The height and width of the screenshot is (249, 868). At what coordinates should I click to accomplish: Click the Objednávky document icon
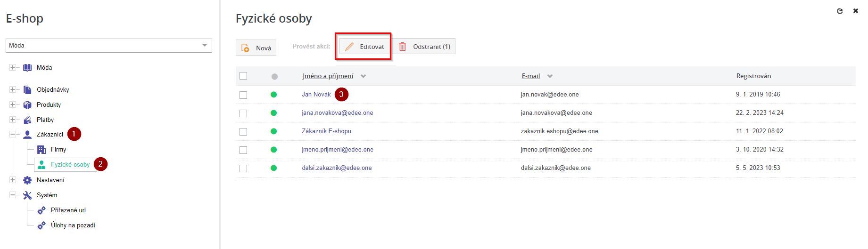(27, 90)
